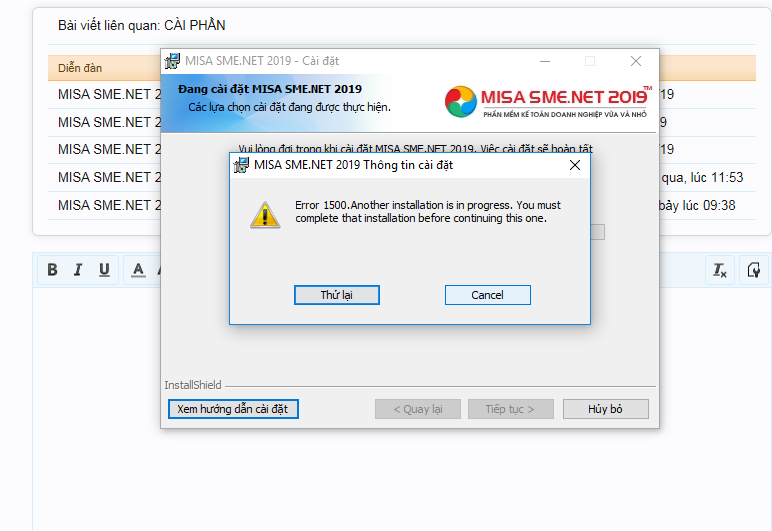The image size is (772, 531).
Task: Click the MISA SME.NET 2019 logo
Action: [x=547, y=102]
